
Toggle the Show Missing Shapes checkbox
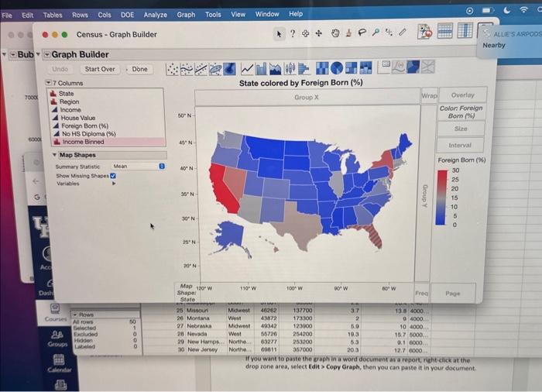click(x=113, y=176)
